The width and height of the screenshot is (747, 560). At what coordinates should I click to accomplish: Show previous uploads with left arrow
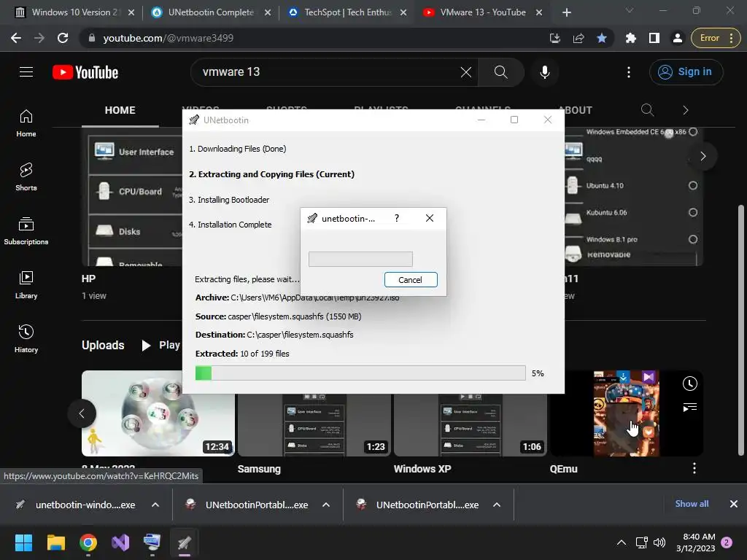click(x=82, y=413)
